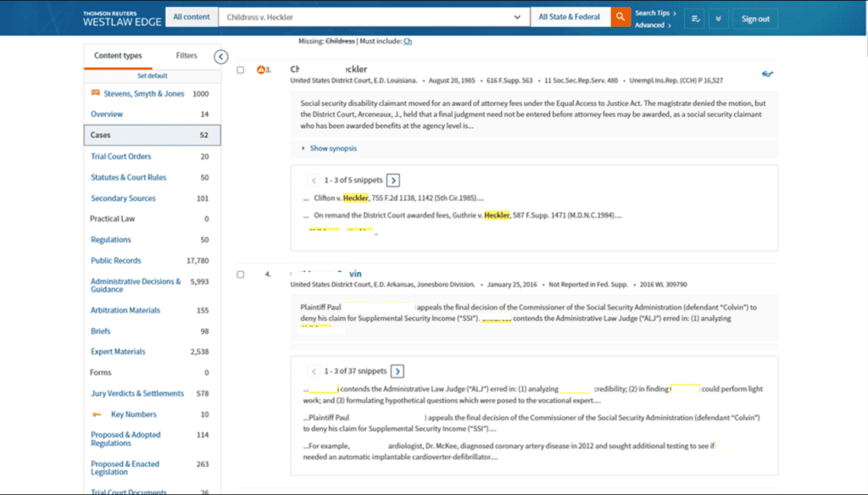Viewport: 868px width, 495px height.
Task: Open the research outline icon beside search
Action: coord(694,18)
